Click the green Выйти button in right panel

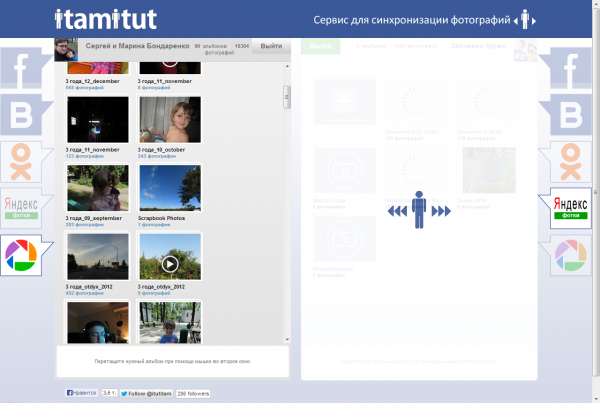[320, 46]
